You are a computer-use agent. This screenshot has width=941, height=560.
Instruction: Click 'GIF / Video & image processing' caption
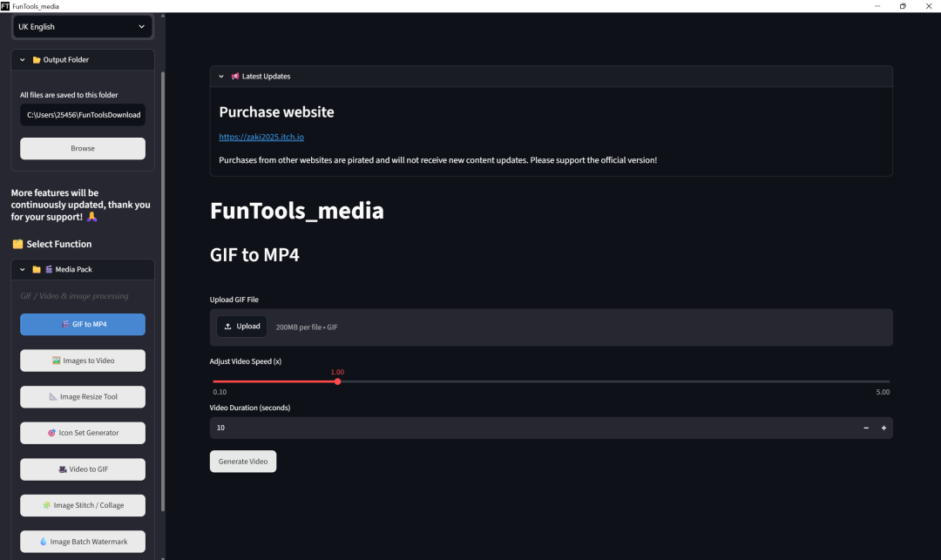point(74,296)
